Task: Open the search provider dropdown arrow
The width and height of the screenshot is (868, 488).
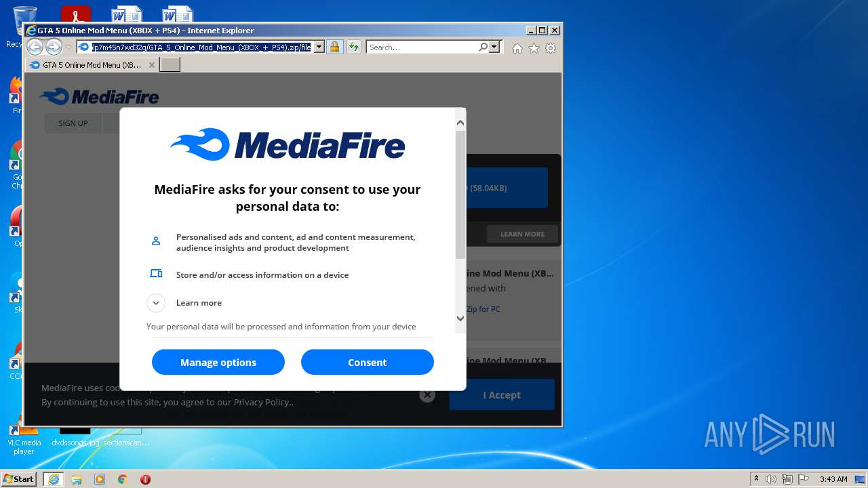Action: click(494, 47)
